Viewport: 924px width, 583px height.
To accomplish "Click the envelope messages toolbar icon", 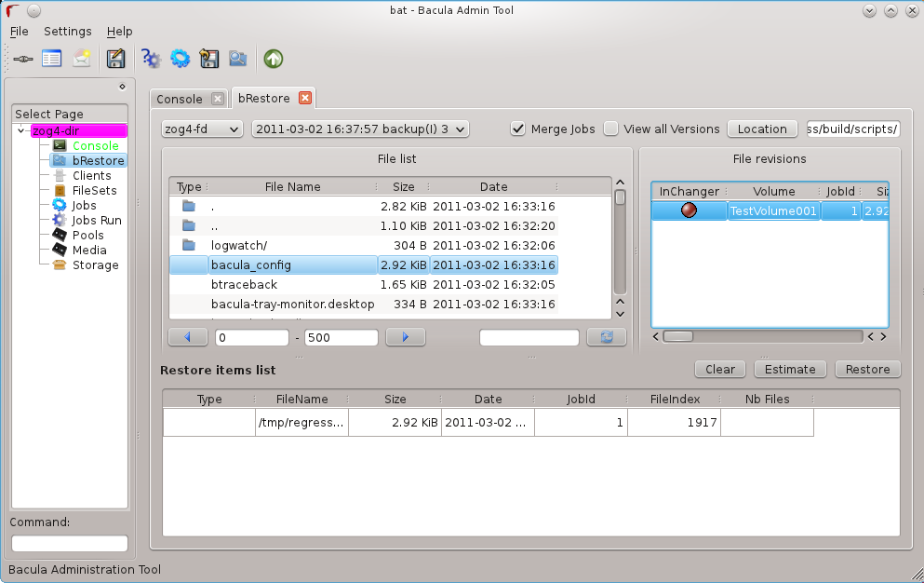I will pyautogui.click(x=82, y=59).
